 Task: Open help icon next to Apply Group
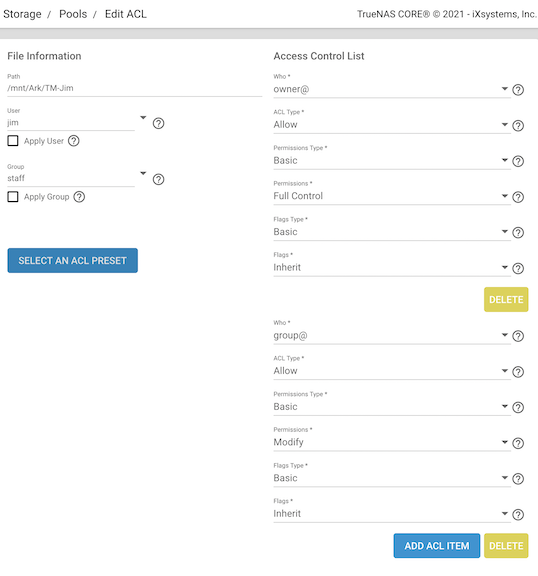[x=79, y=197]
